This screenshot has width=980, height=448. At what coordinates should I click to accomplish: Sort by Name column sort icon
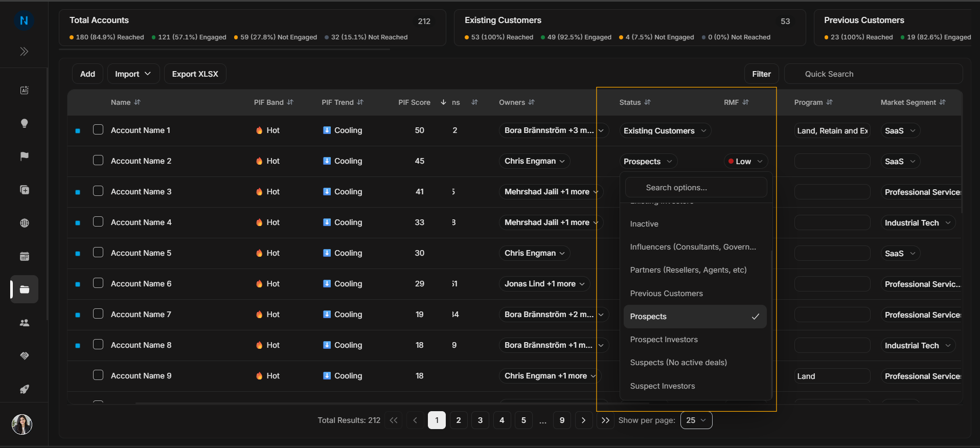point(137,102)
